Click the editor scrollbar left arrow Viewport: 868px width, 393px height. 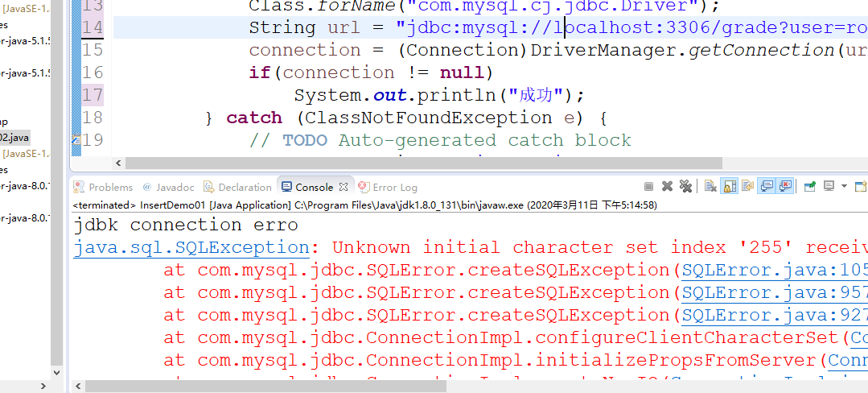pyautogui.click(x=118, y=163)
